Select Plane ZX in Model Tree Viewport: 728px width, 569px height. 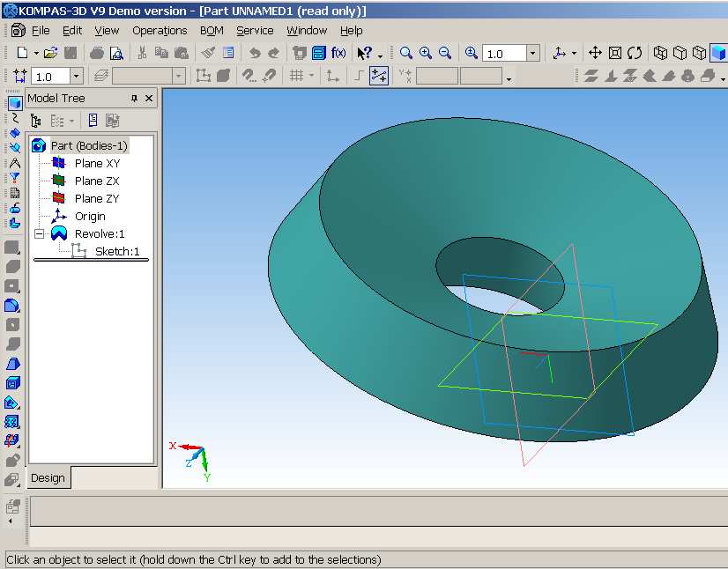tap(97, 181)
